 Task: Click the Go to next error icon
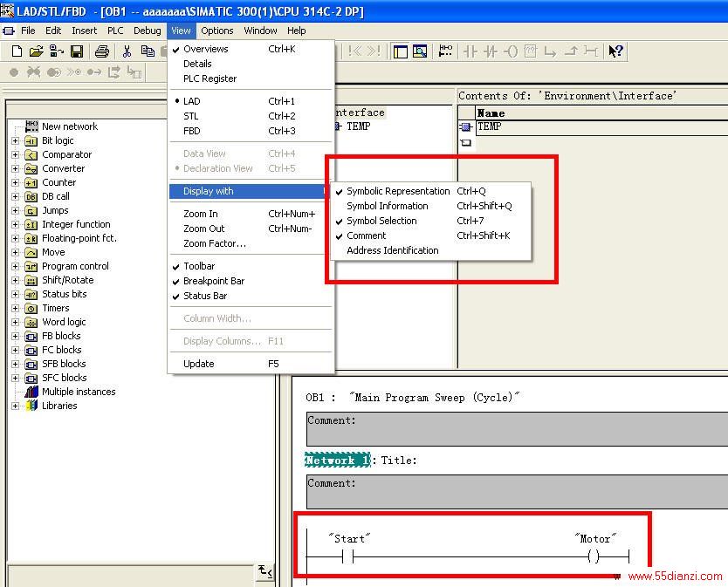coord(374,51)
